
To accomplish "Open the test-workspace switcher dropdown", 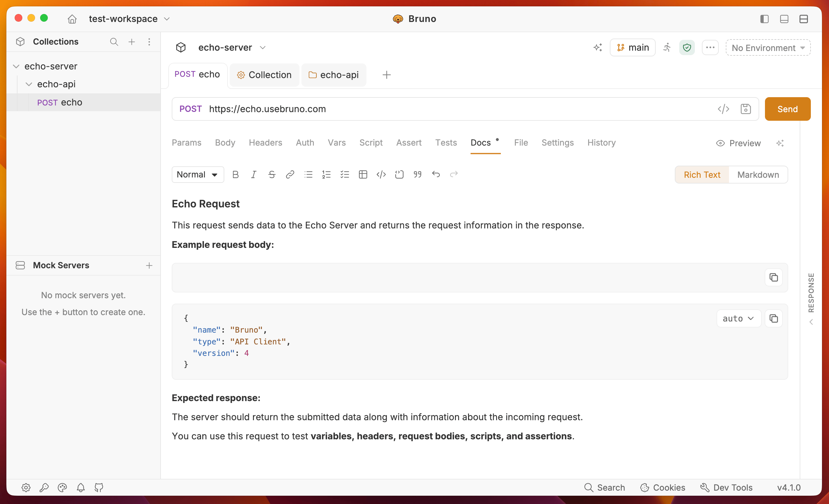I will pos(129,19).
